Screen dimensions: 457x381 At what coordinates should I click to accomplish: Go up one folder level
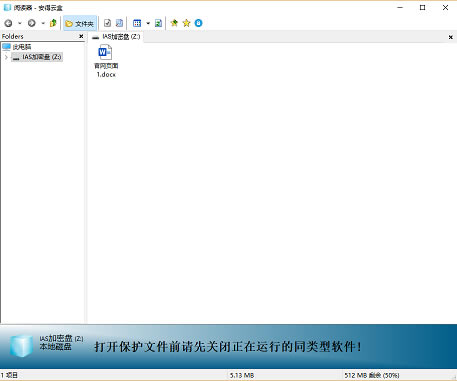[53, 23]
